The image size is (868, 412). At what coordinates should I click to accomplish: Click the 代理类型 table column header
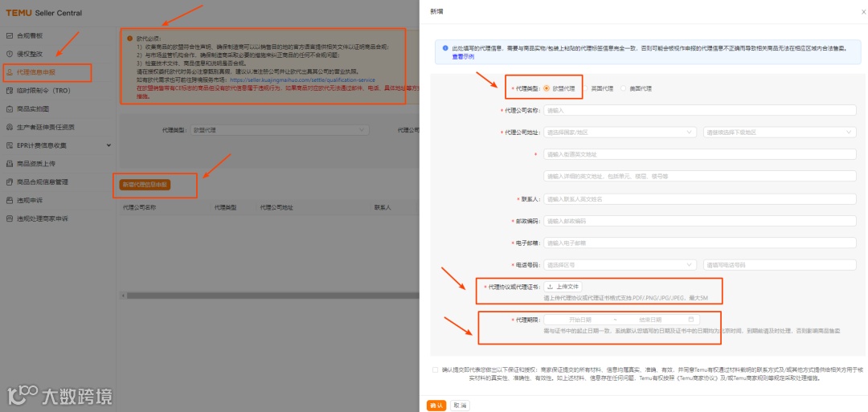click(225, 207)
